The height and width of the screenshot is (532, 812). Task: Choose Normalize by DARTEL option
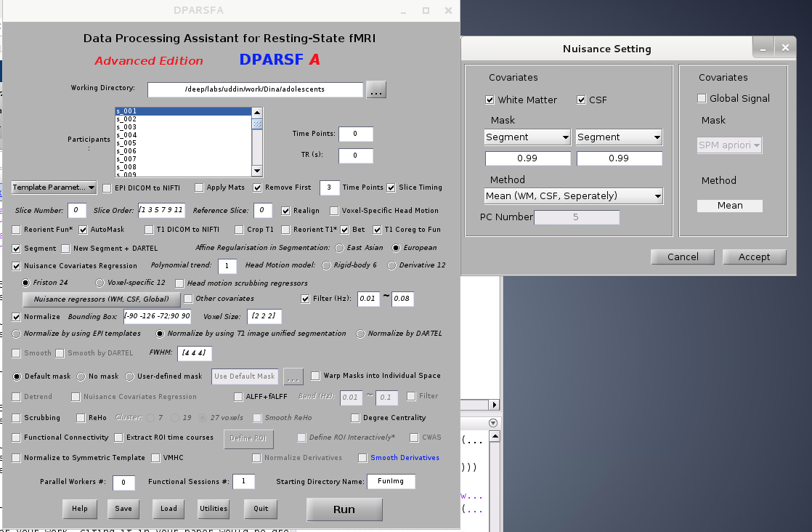coord(360,334)
